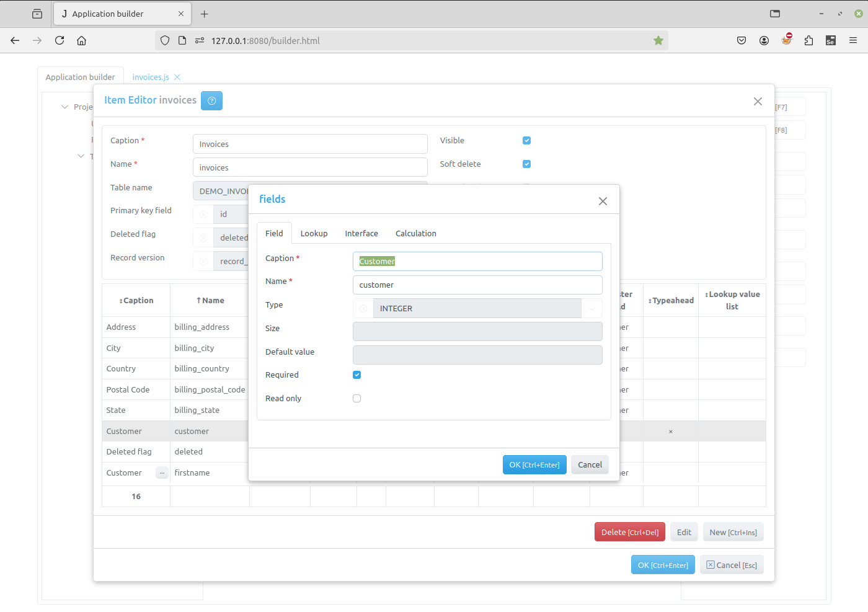868x612 pixels.
Task: Sort the table by Caption column
Action: pyautogui.click(x=136, y=301)
